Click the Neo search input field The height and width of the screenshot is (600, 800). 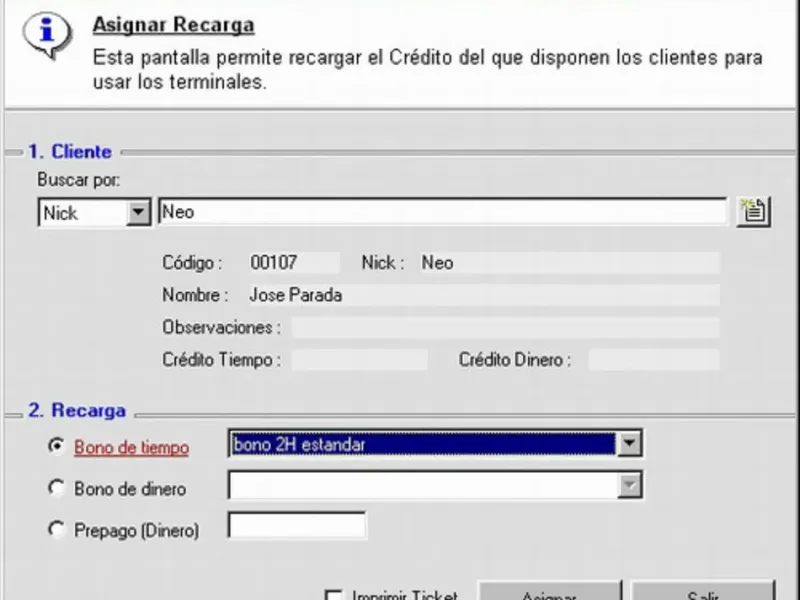click(x=442, y=212)
